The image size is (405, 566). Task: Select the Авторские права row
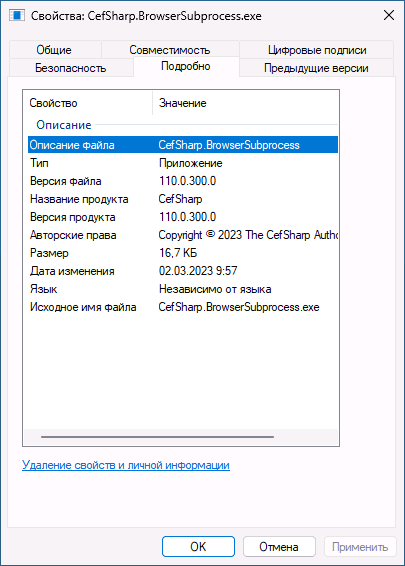click(x=183, y=235)
